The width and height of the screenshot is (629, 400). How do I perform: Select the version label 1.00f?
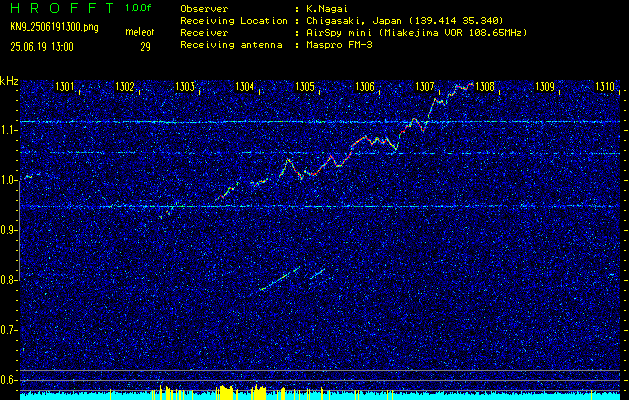pyautogui.click(x=138, y=8)
